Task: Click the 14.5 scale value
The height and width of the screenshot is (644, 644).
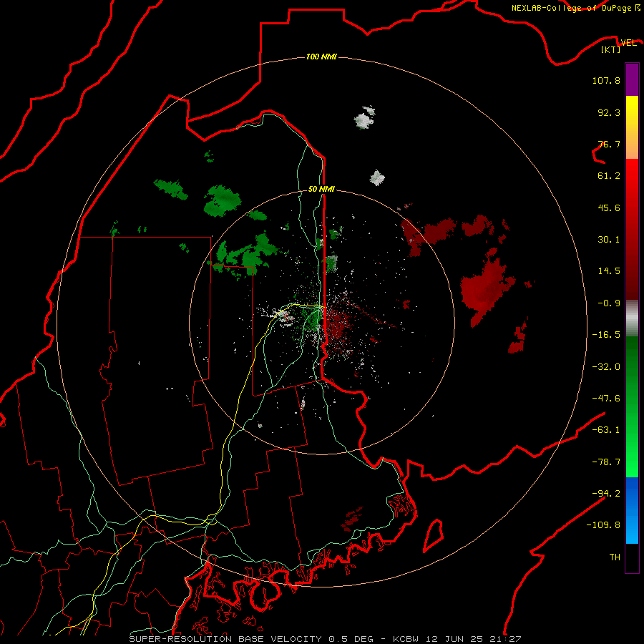Action: [609, 271]
